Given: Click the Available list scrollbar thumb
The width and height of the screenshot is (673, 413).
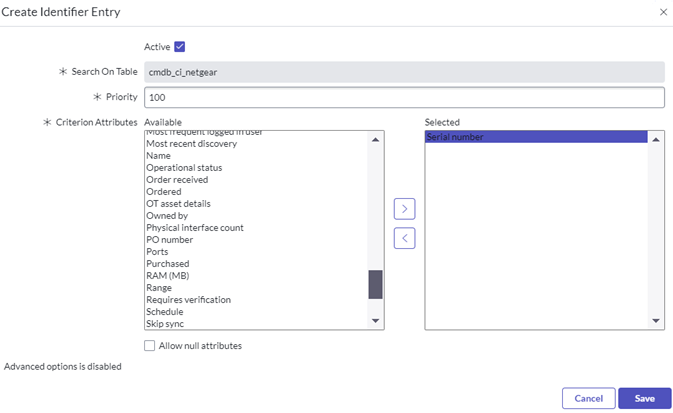Looking at the screenshot, I should coord(376,284).
